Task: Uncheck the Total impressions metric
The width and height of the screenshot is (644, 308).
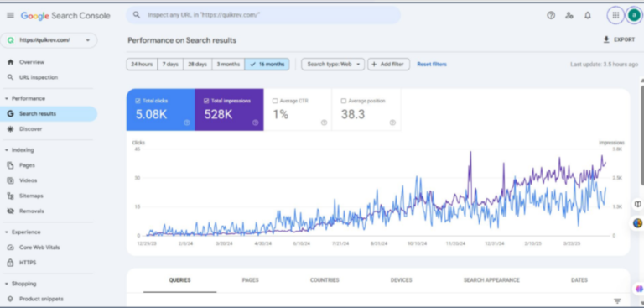Action: [206, 101]
